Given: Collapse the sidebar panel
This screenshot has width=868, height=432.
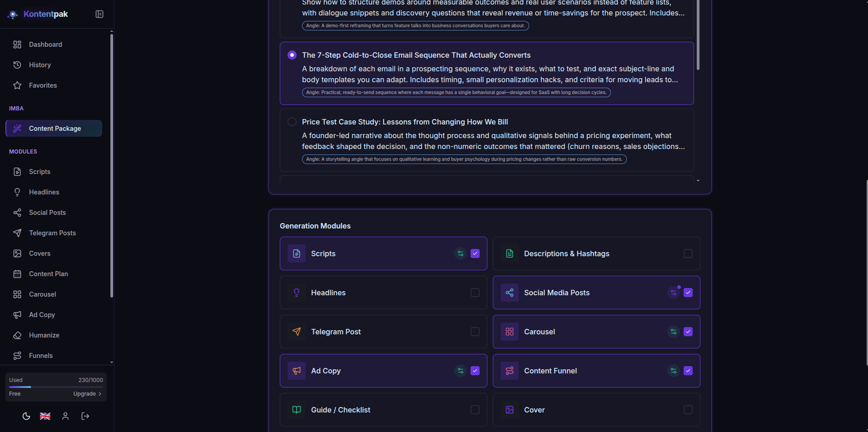Looking at the screenshot, I should pyautogui.click(x=99, y=14).
